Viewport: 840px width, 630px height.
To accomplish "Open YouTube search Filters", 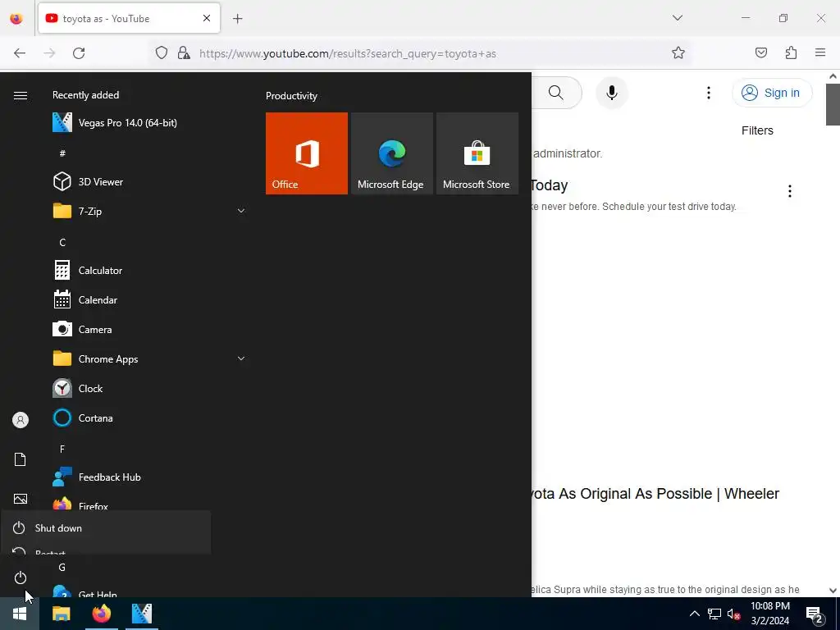I will (757, 130).
